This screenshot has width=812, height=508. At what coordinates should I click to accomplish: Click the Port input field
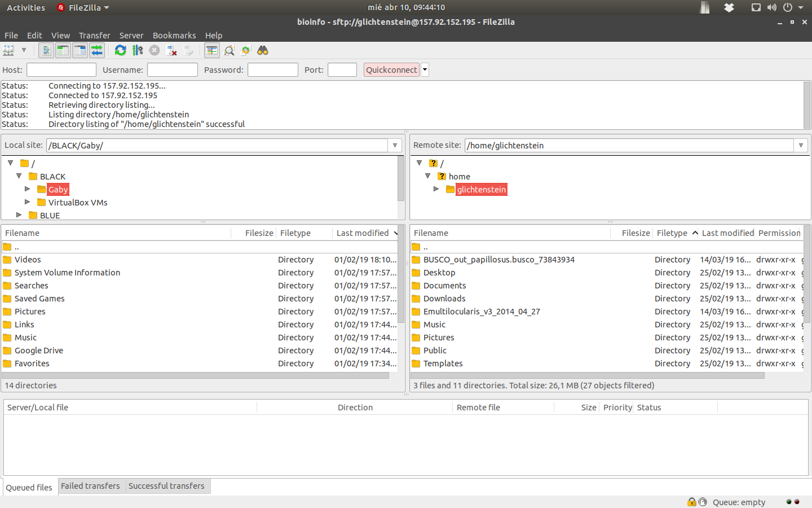(342, 69)
